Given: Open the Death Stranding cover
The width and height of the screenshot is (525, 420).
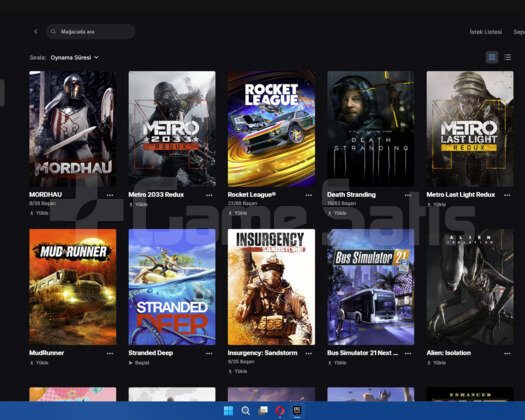Looking at the screenshot, I should coord(371,129).
